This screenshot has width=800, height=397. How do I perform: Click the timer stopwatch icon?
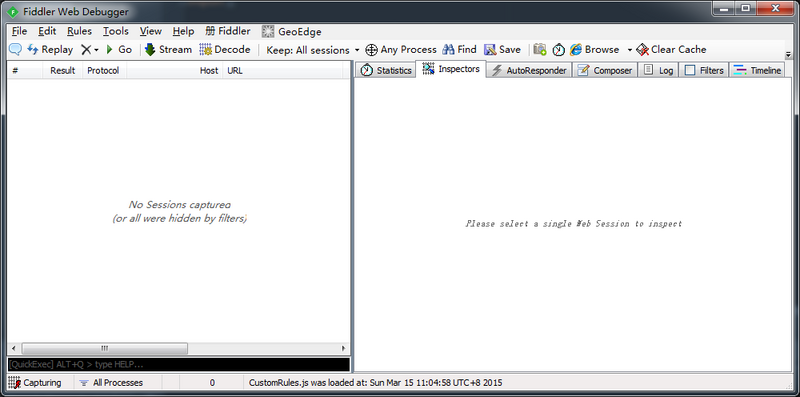(559, 50)
